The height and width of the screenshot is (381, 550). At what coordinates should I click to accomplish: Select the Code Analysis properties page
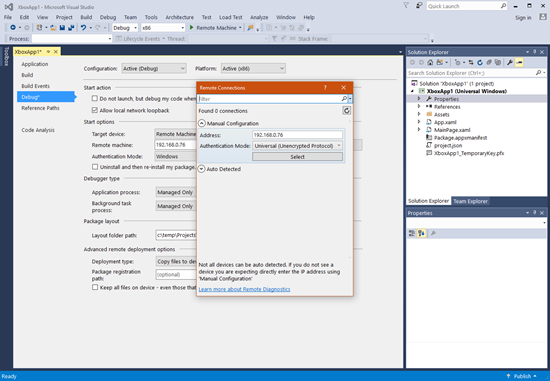click(x=38, y=130)
